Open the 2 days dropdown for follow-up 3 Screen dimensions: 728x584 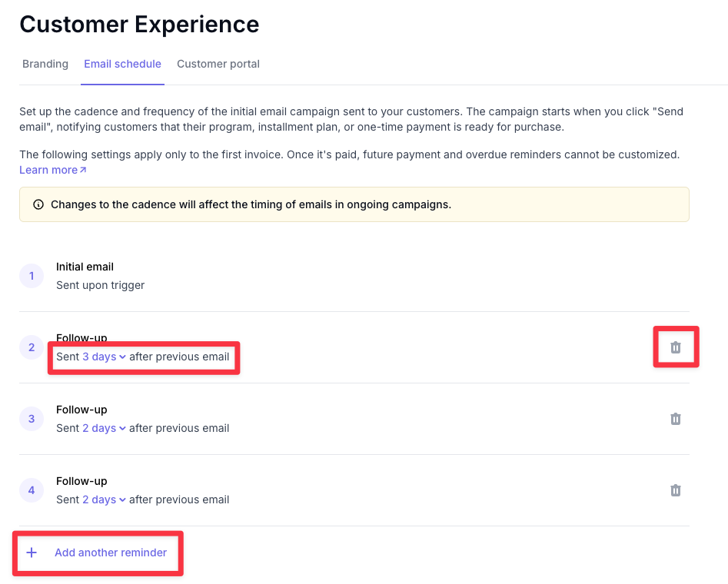coord(104,428)
